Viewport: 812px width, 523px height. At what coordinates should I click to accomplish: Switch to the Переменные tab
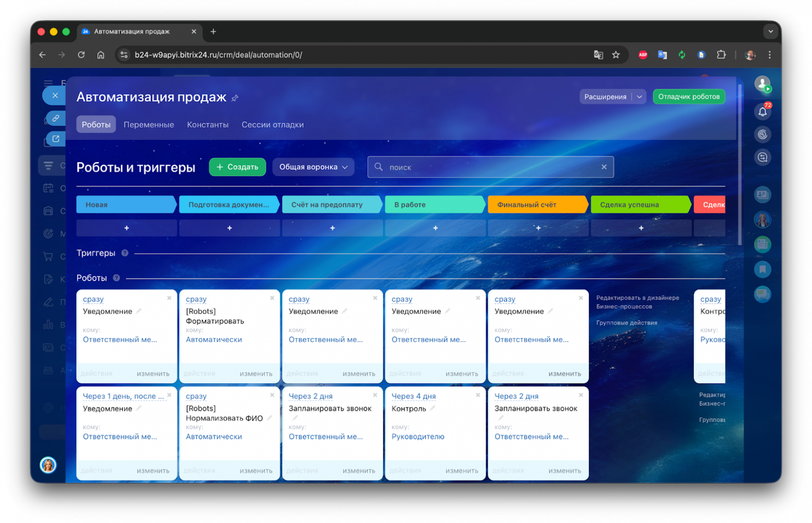coord(149,125)
